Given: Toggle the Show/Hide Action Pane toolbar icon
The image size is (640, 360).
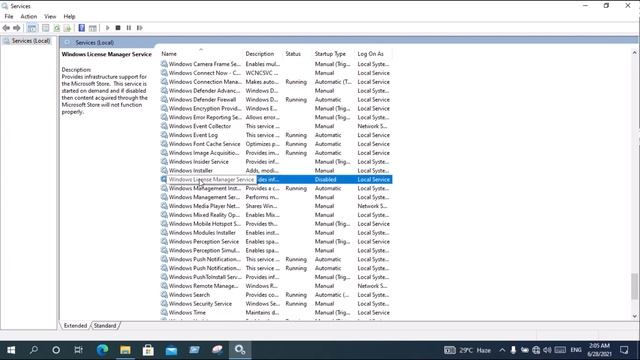Looking at the screenshot, I should click(93, 28).
